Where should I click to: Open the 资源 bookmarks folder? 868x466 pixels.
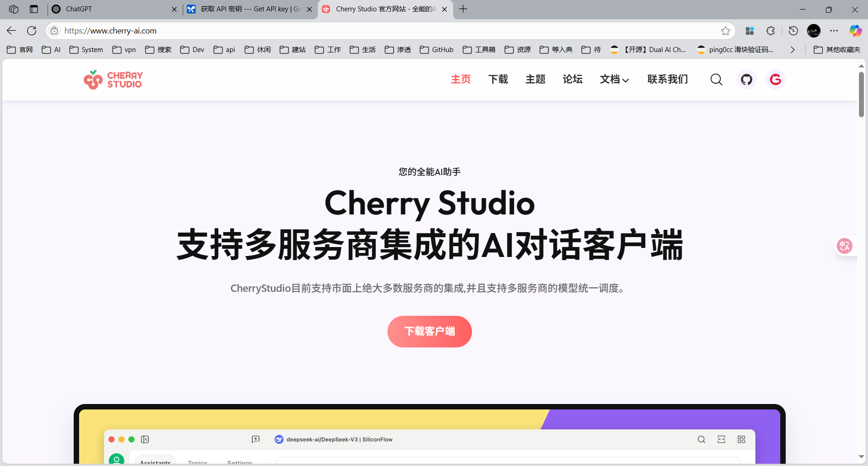[x=518, y=50]
